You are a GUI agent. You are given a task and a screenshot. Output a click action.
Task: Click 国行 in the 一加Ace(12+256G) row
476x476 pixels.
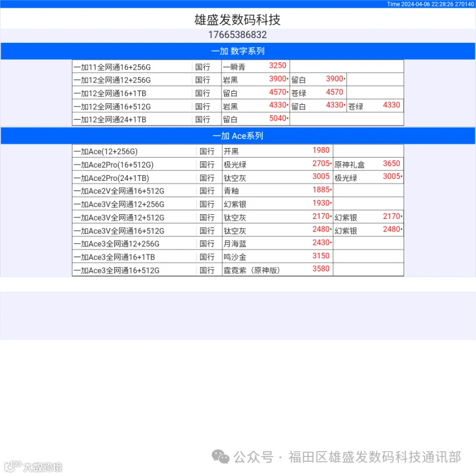click(207, 151)
